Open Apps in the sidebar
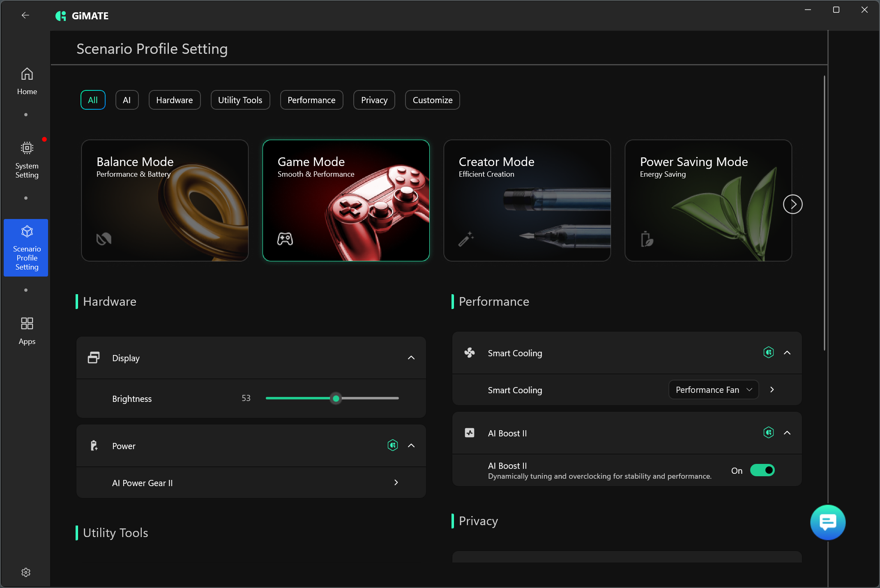Image resolution: width=880 pixels, height=588 pixels. click(x=27, y=330)
